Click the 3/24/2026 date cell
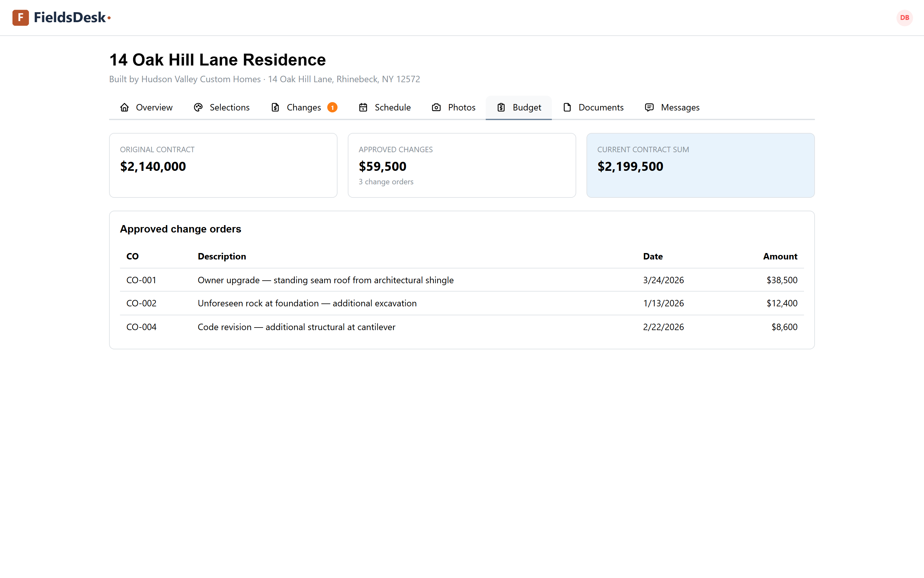Viewport: 924px width, 578px height. [x=663, y=280]
